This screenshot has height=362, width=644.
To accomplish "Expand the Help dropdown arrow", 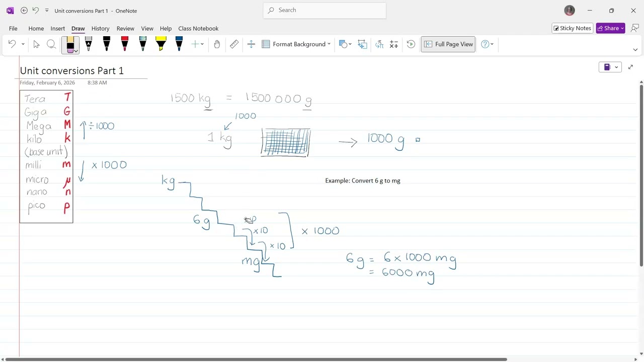I will pyautogui.click(x=492, y=44).
